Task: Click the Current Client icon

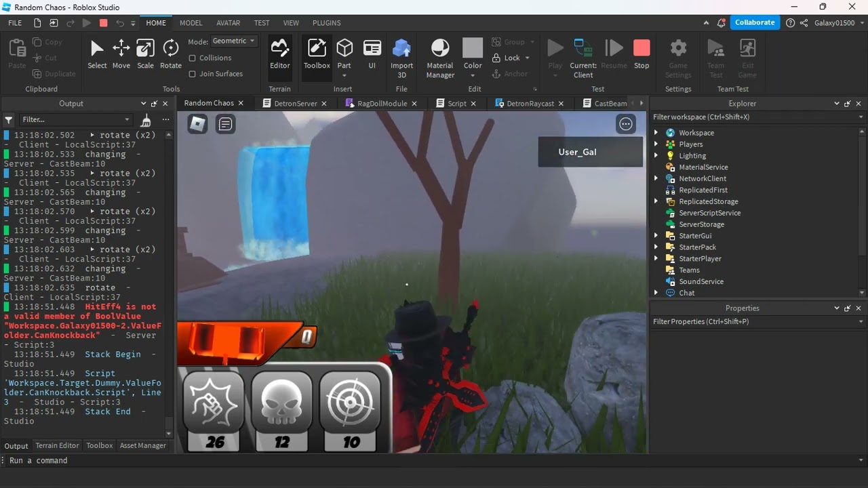Action: [583, 47]
